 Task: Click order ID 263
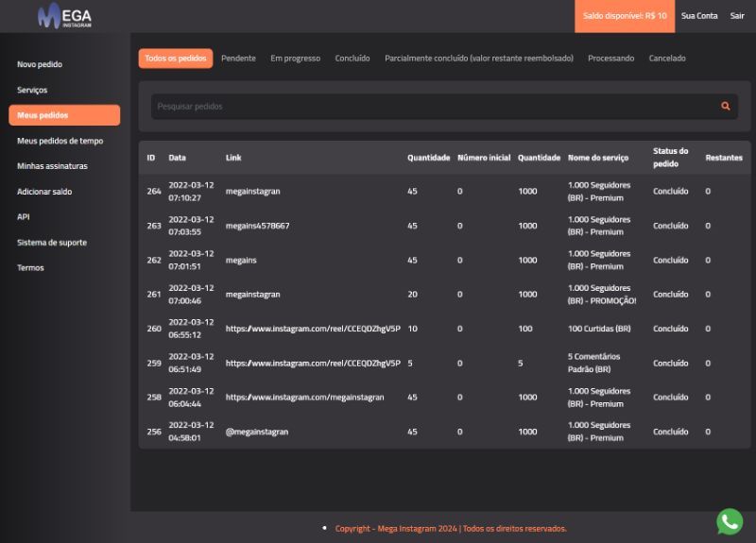pyautogui.click(x=154, y=226)
